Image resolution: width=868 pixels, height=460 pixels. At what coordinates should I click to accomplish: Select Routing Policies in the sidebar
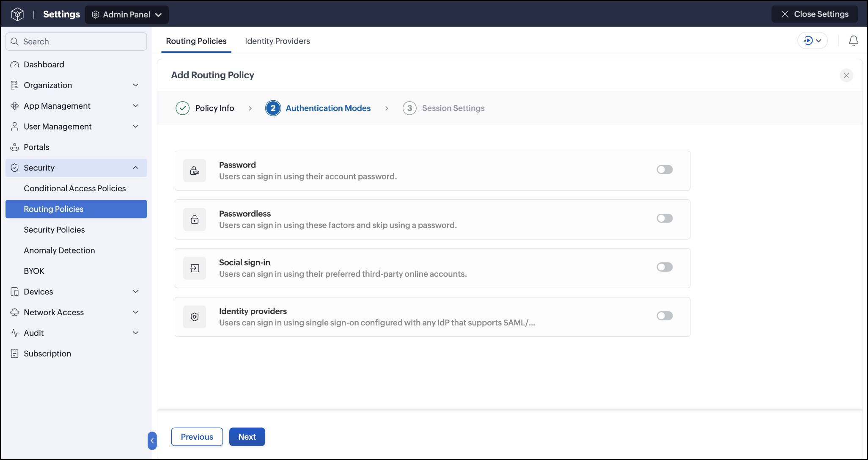click(x=76, y=209)
